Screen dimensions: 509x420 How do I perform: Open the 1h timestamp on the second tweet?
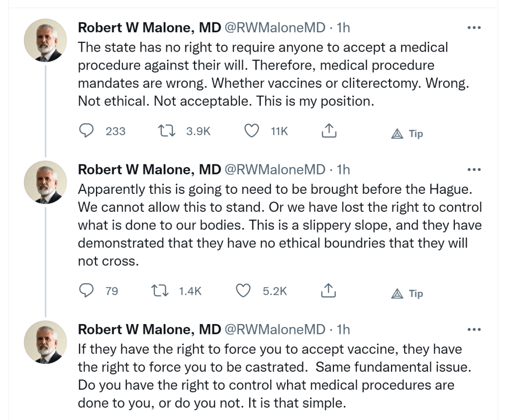pyautogui.click(x=343, y=169)
